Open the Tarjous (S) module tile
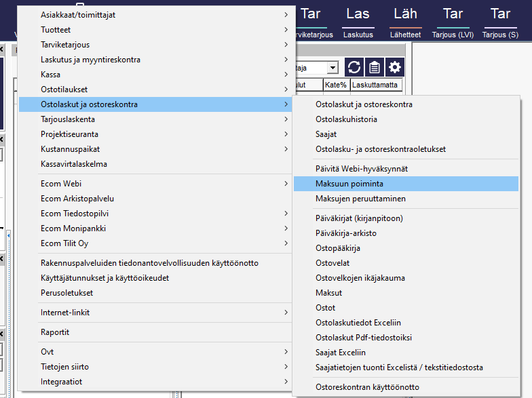532x398 pixels. click(x=500, y=21)
